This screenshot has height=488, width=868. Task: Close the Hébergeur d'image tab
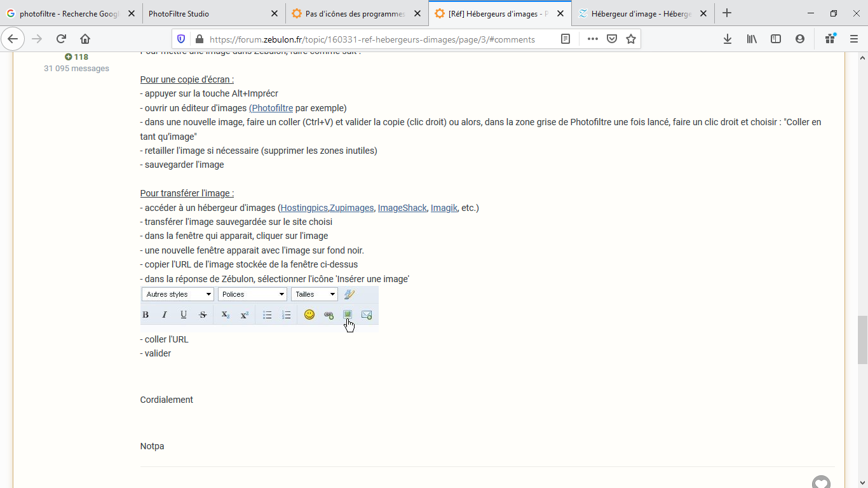(x=702, y=13)
